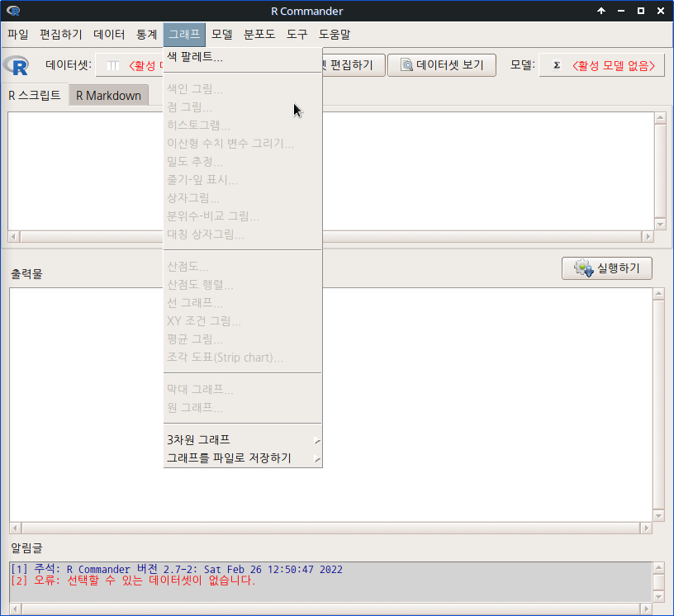Open the 통계 menu
This screenshot has height=616, width=674.
[x=146, y=35]
